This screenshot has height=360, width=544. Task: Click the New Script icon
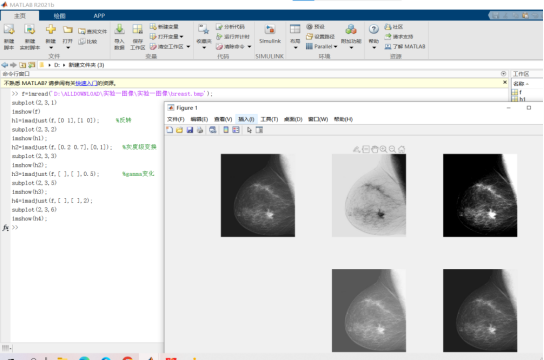pyautogui.click(x=9, y=30)
